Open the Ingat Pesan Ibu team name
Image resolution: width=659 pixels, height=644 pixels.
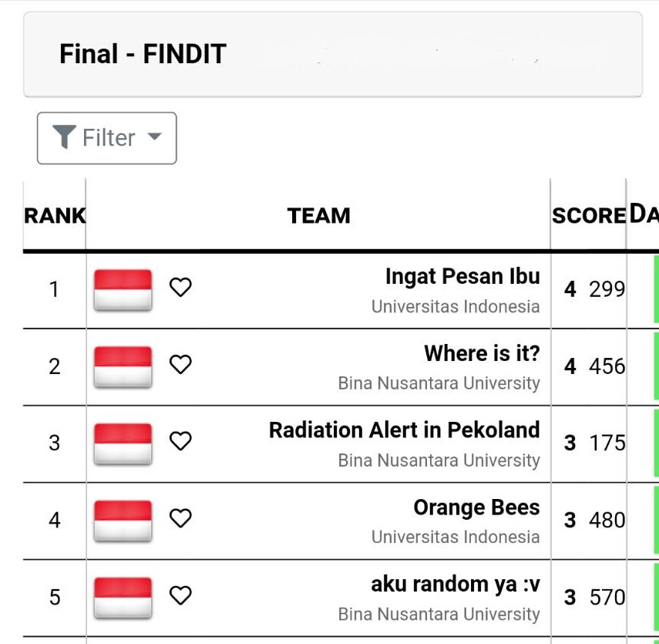(462, 276)
